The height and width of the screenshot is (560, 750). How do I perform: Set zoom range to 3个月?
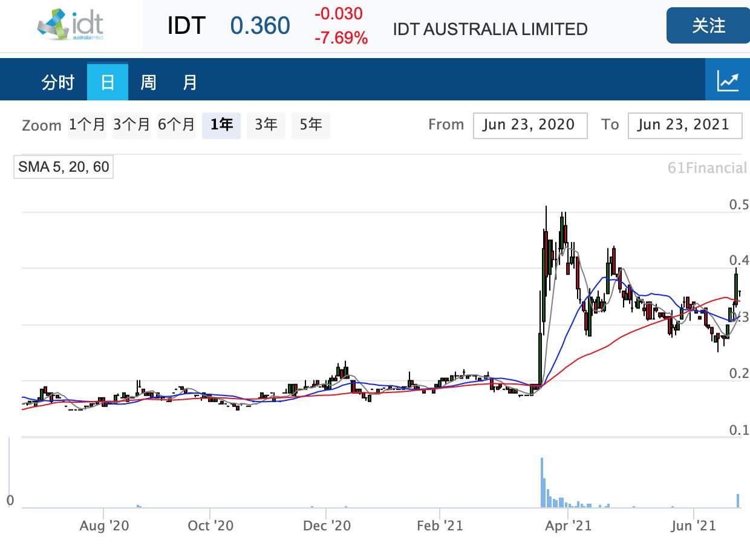pos(132,125)
